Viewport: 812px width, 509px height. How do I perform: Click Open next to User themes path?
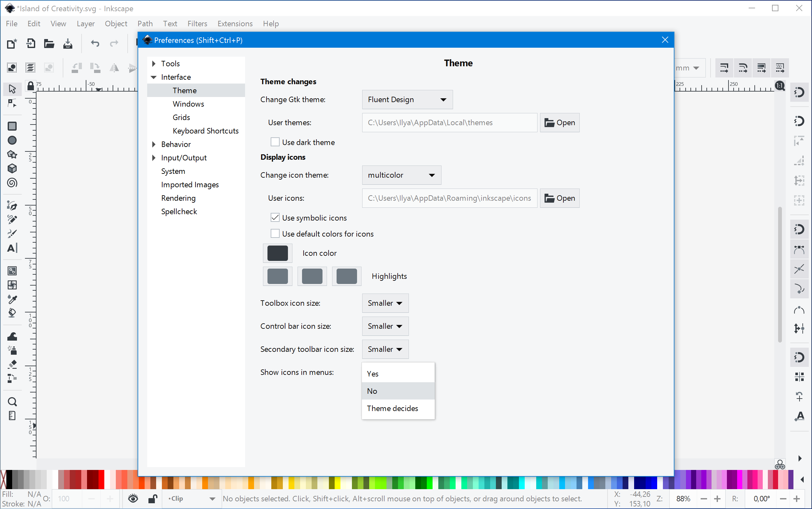(x=559, y=123)
